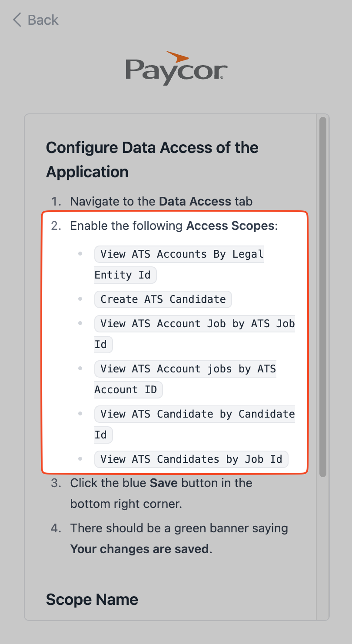The width and height of the screenshot is (352, 644).
Task: Click the Configure Data Access of the Application heading
Action: 152,159
